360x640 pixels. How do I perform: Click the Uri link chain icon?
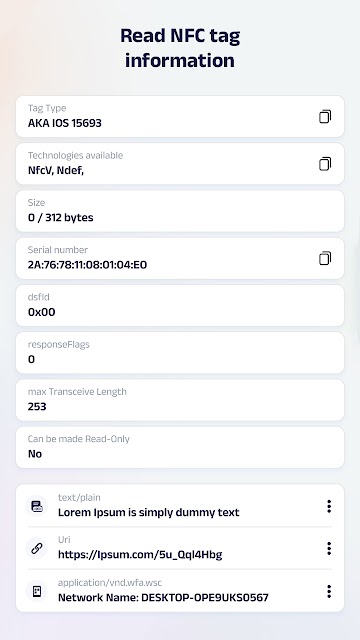[37, 549]
